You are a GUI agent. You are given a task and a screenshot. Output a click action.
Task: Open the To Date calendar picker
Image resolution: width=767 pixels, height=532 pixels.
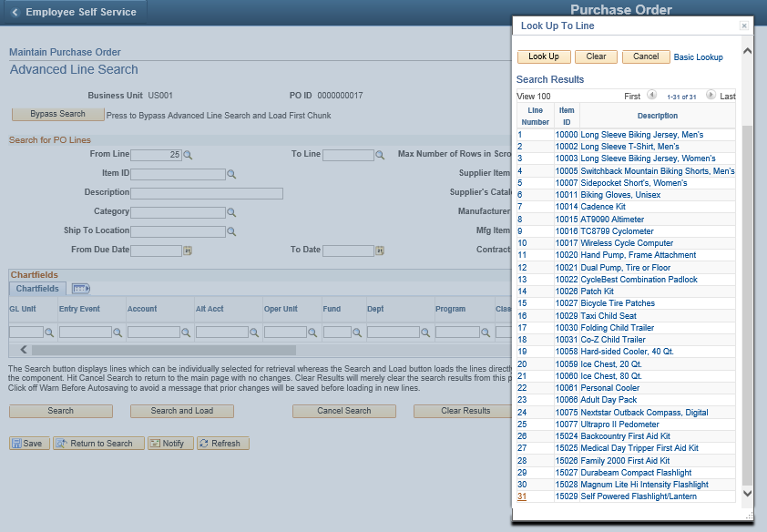[380, 249]
